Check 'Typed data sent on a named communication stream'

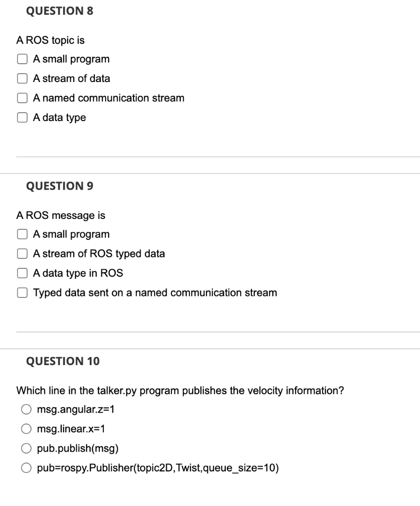pyautogui.click(x=22, y=293)
